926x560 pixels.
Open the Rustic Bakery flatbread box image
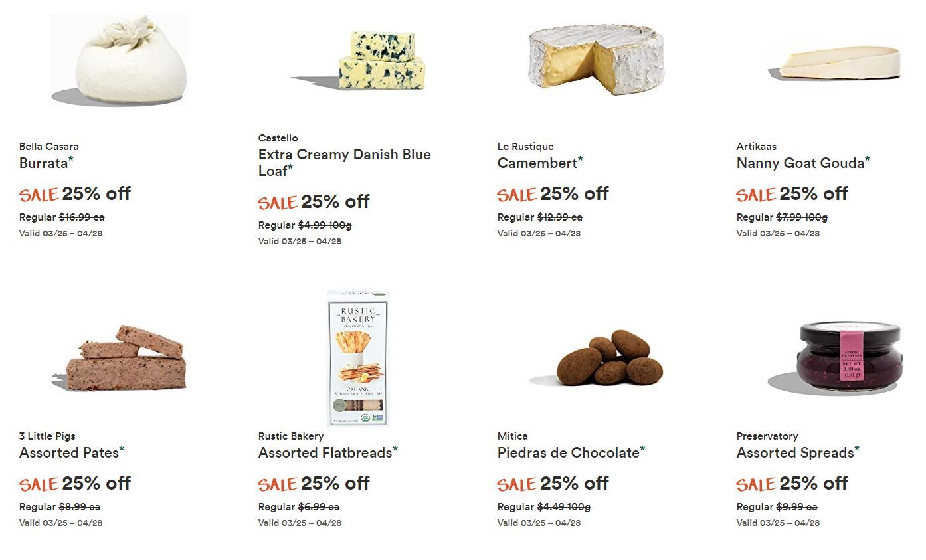coord(359,358)
